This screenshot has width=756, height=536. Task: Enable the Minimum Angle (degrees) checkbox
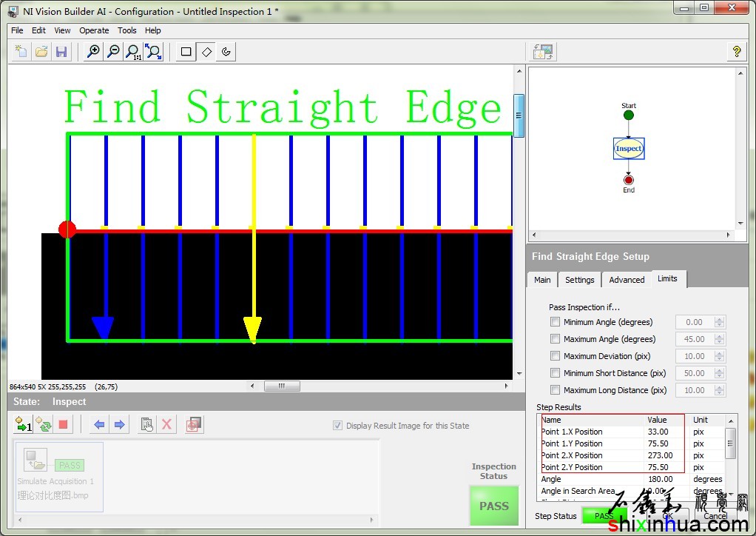(x=556, y=322)
